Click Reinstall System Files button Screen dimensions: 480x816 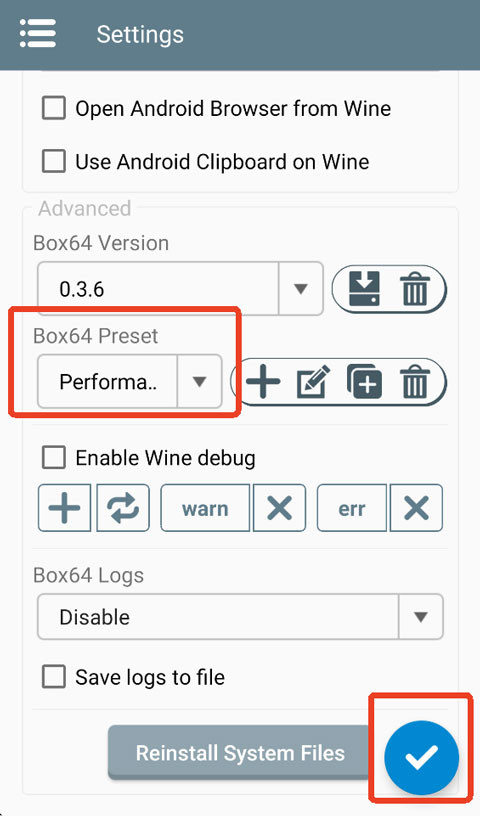click(240, 753)
